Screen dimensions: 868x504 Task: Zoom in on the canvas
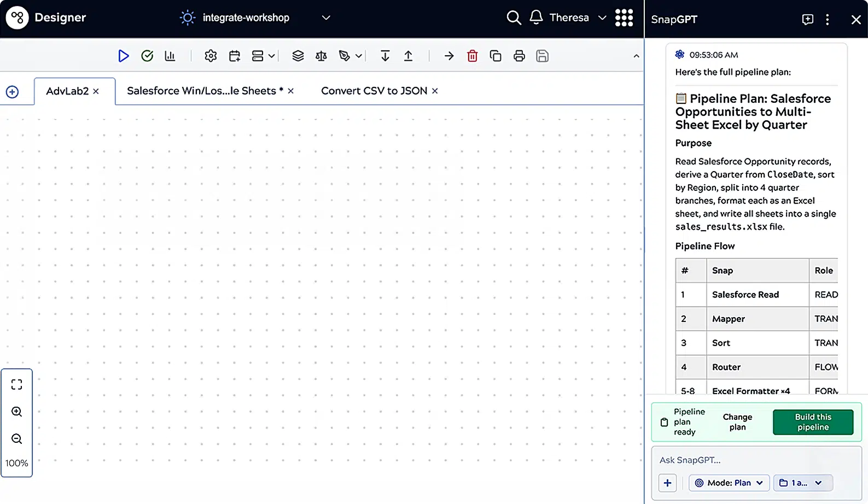(16, 412)
